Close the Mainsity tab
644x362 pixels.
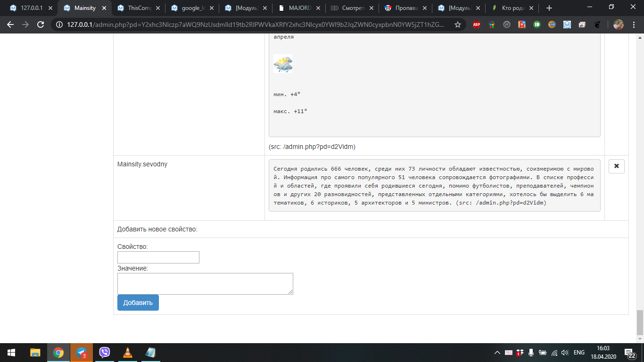104,8
